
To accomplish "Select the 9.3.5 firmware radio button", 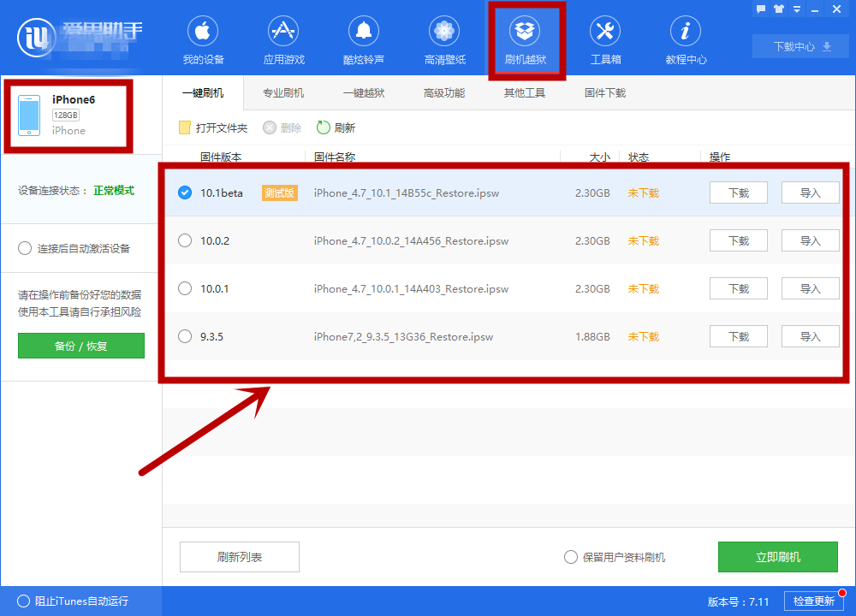I will [x=185, y=336].
